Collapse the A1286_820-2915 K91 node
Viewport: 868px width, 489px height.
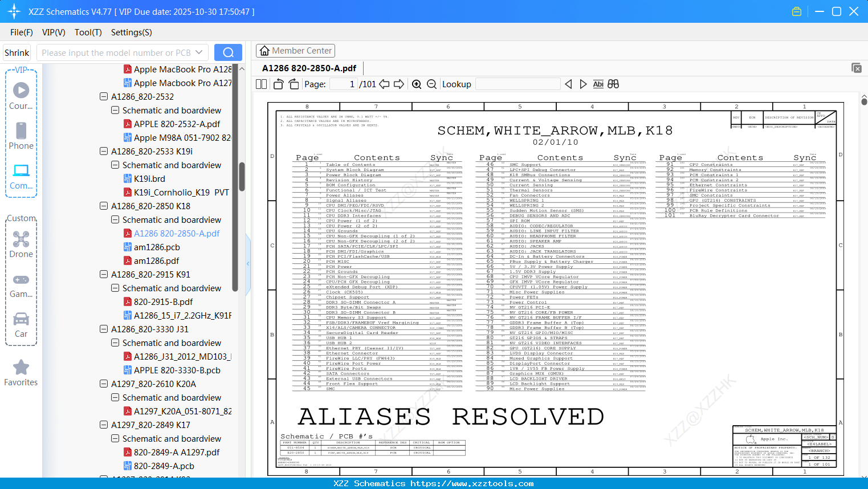tap(104, 274)
